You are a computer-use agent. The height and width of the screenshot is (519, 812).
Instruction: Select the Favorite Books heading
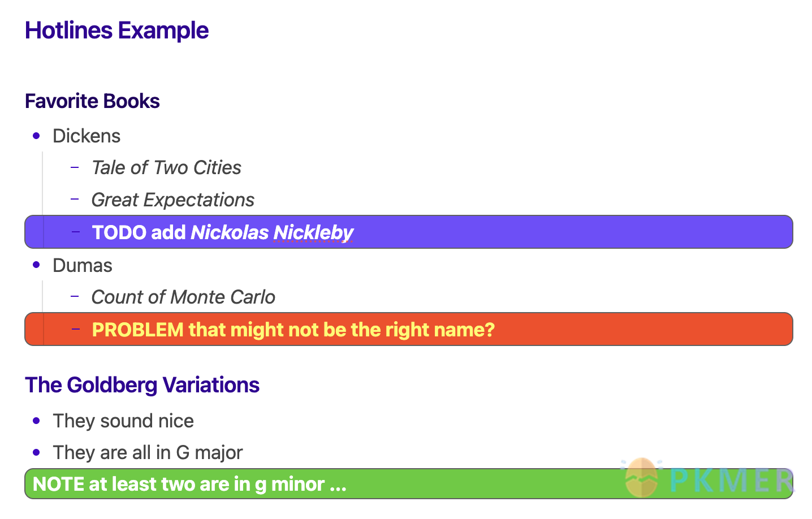[92, 101]
